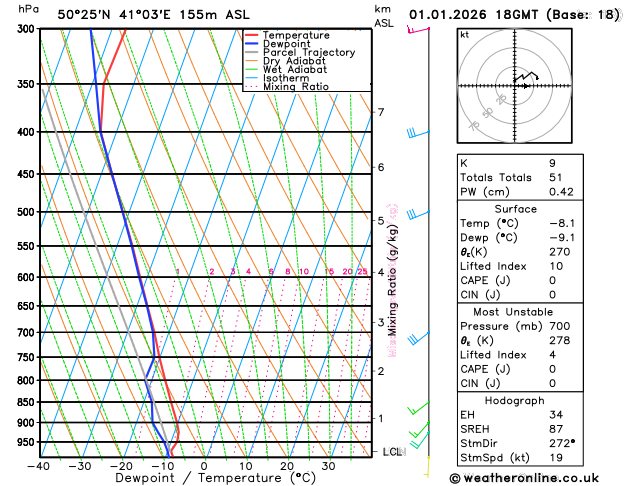The image size is (629, 486).
Task: Click the red Temperature legend line
Action: [x=251, y=35]
